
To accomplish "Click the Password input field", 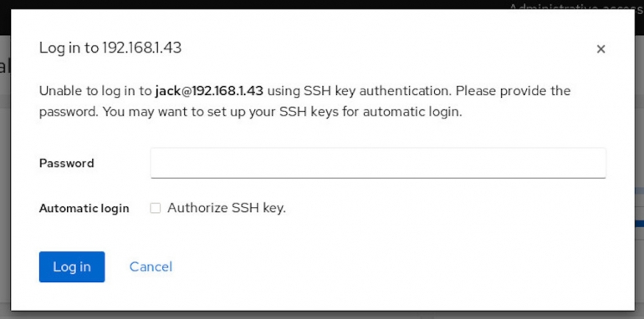I will pos(378,163).
